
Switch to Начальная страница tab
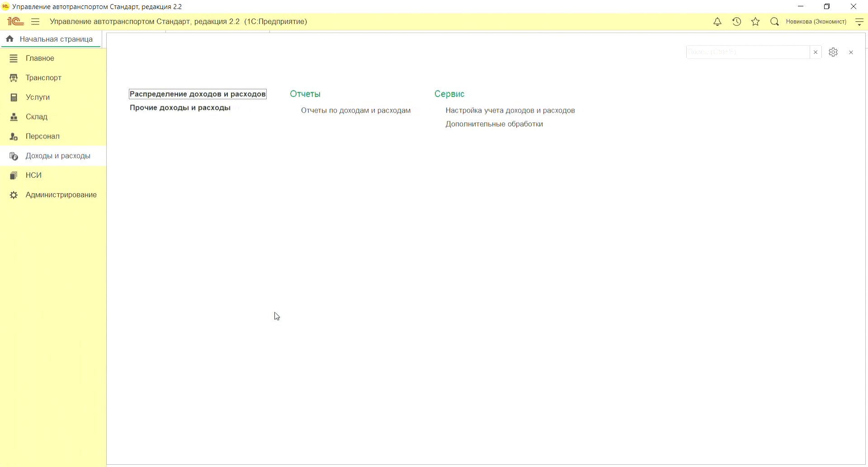(51, 39)
